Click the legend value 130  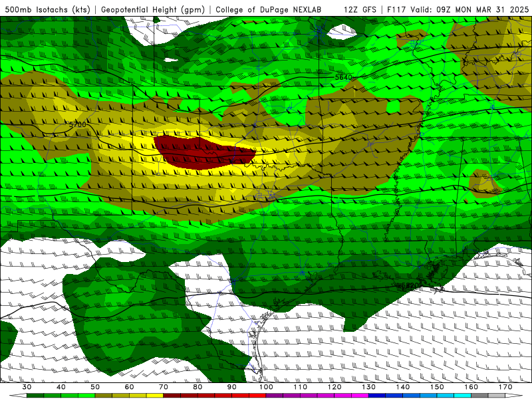pyautogui.click(x=368, y=387)
